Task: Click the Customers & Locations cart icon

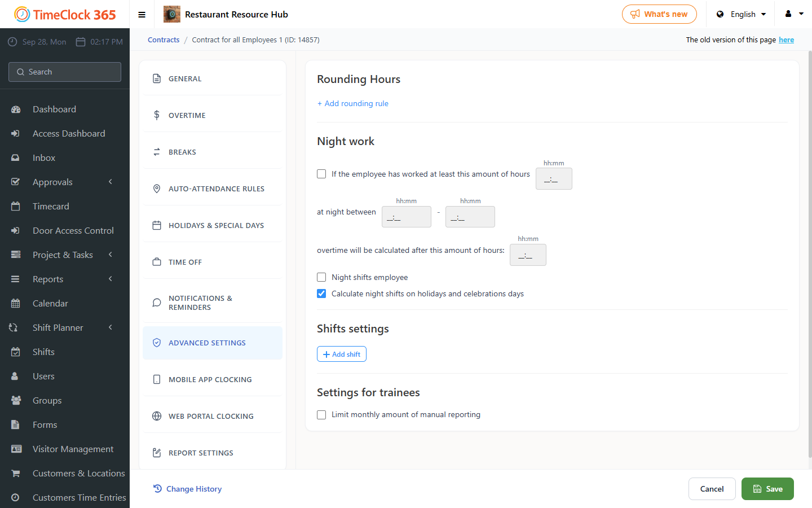Action: click(x=16, y=474)
